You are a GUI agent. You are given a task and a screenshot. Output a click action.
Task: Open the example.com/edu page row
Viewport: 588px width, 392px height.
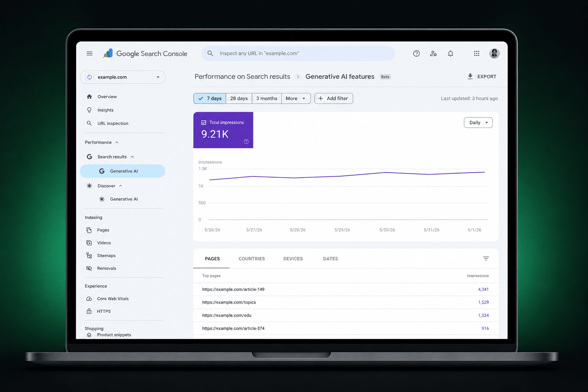tap(346, 315)
